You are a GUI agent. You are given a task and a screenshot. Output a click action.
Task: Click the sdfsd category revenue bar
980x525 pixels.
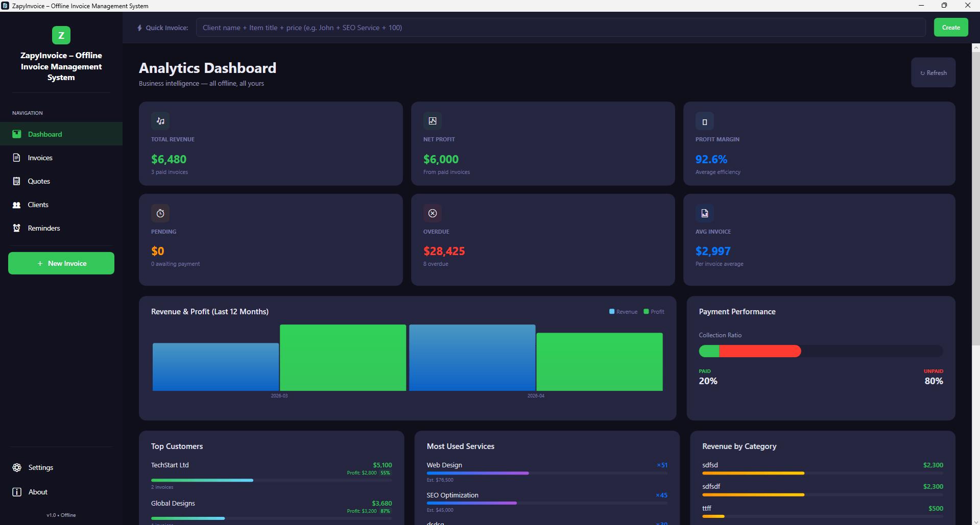(x=823, y=473)
